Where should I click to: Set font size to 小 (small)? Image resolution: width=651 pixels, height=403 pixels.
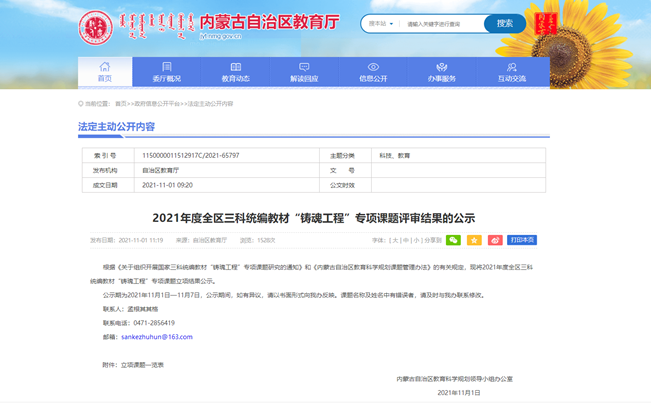click(x=416, y=240)
